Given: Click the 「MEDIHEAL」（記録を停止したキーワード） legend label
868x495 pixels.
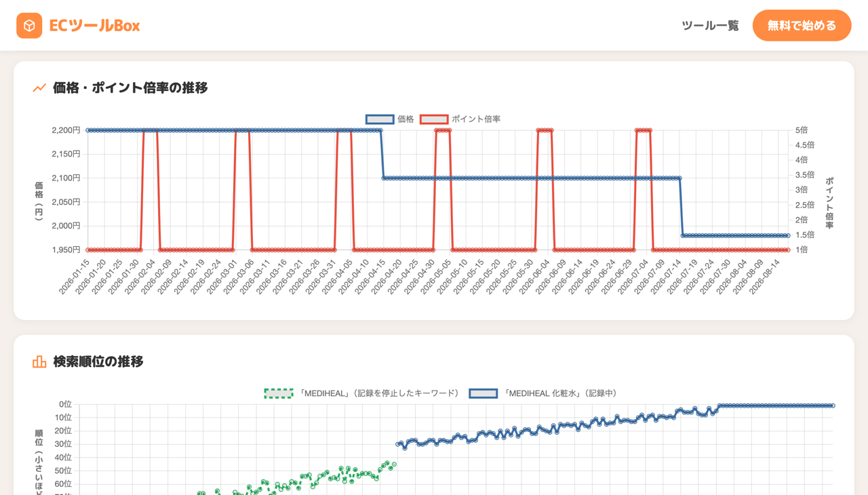Looking at the screenshot, I should click(x=379, y=393).
